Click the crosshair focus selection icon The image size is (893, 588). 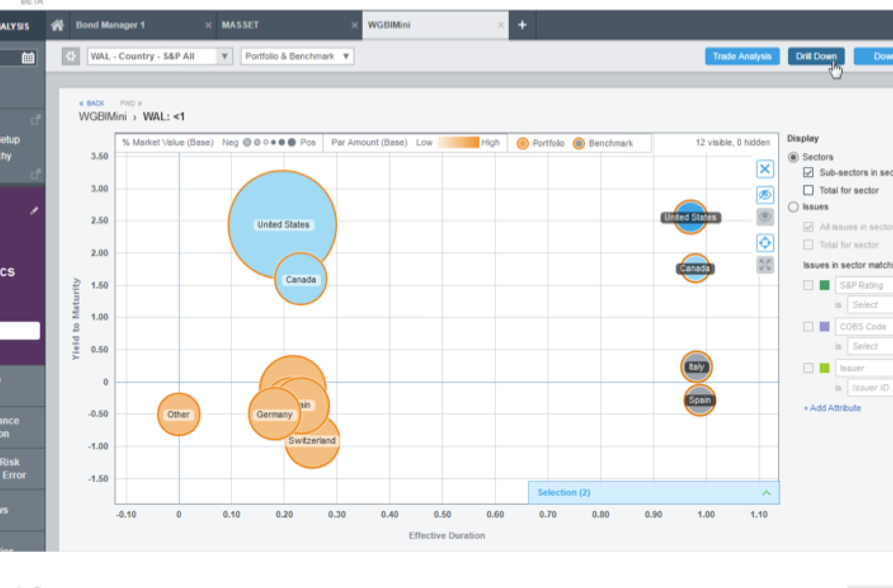(x=765, y=243)
